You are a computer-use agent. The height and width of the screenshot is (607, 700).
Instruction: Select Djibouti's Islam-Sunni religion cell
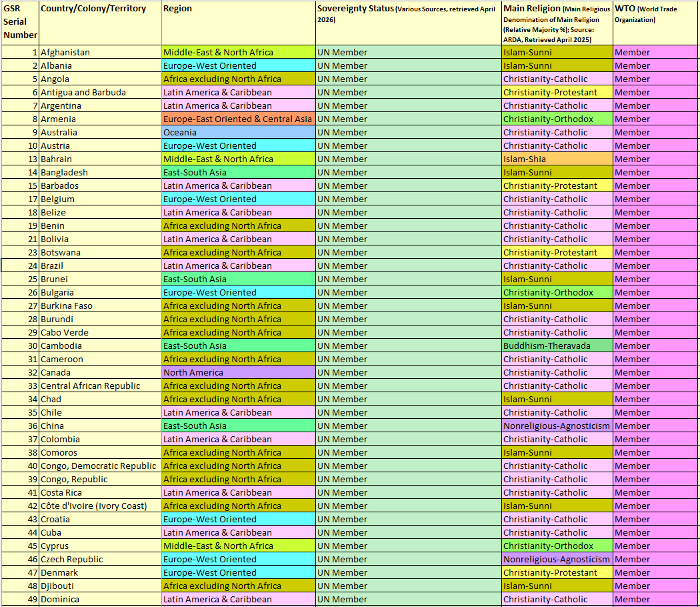[x=557, y=586]
